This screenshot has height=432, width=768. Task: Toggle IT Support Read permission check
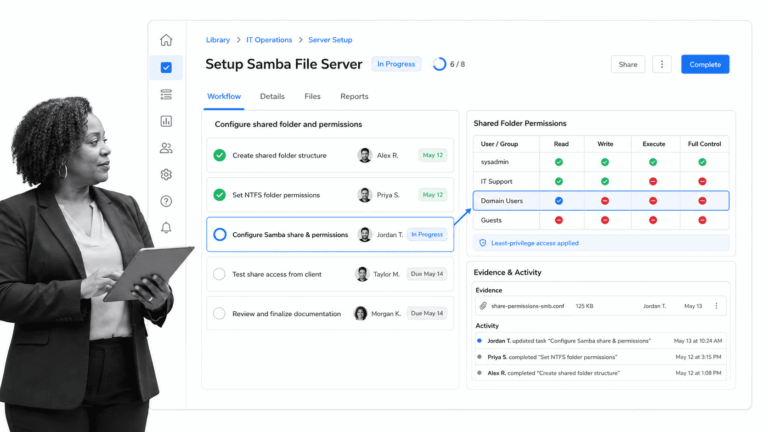[x=559, y=181]
